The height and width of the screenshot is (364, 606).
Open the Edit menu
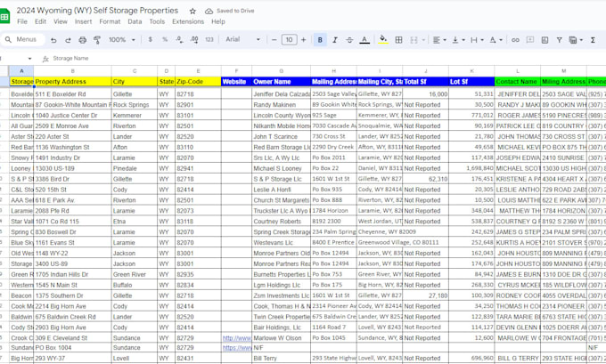tap(40, 21)
